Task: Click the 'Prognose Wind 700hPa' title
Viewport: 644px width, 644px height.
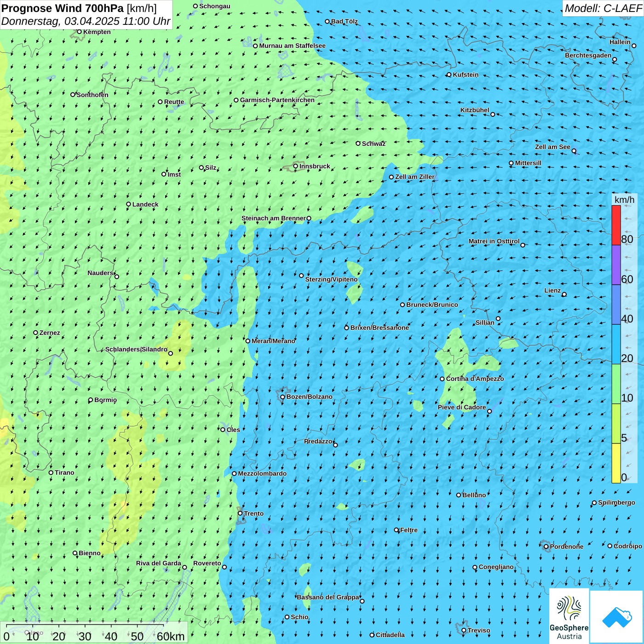Action: click(x=63, y=8)
